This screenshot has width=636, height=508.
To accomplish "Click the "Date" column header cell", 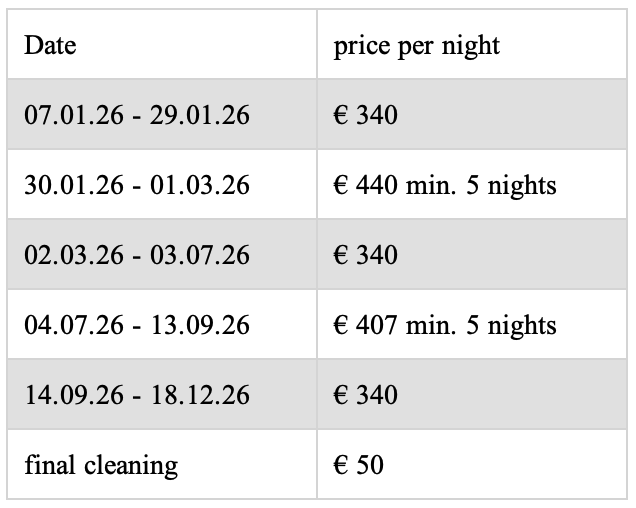I will (50, 45).
